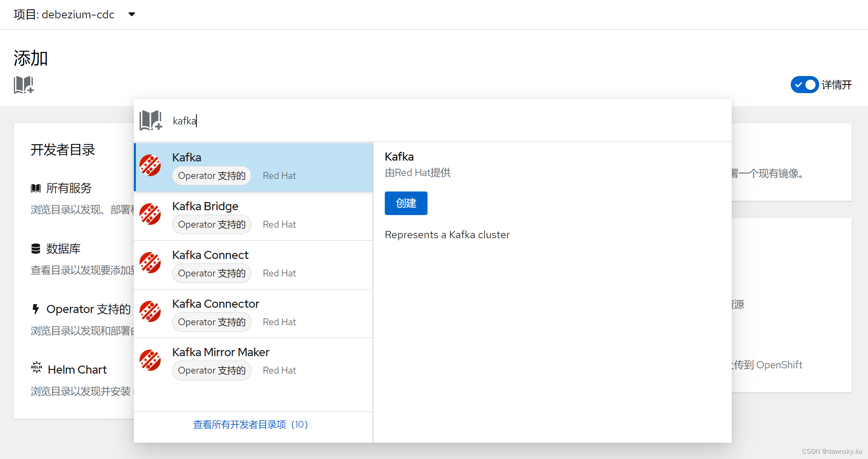Screen dimensions: 868x459
Task: Click Red Hat label in Kafka Mirror Maker row
Action: click(x=279, y=370)
